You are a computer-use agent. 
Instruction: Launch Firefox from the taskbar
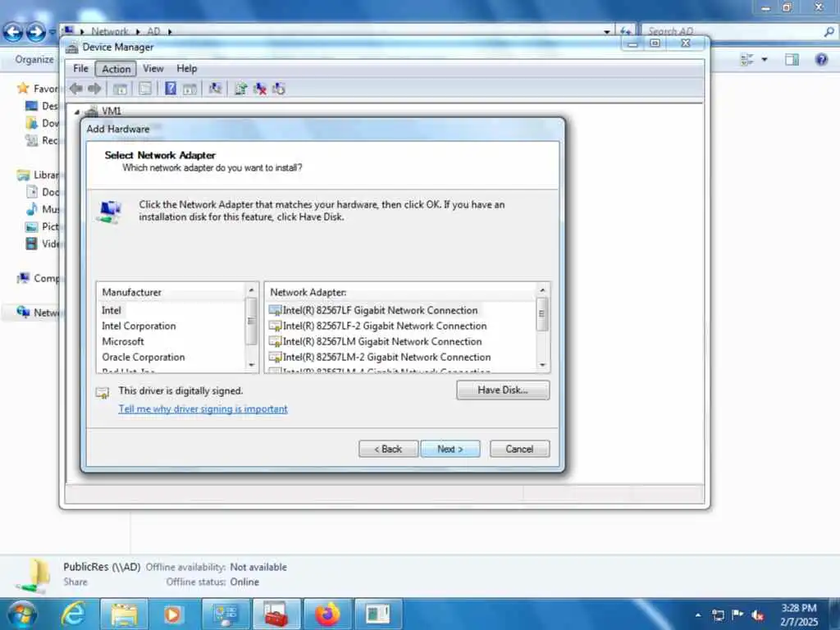(327, 614)
